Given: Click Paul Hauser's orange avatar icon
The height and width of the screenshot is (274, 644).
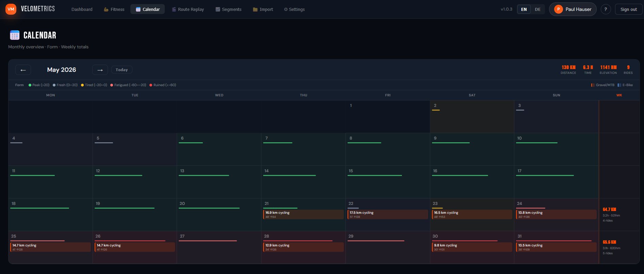Looking at the screenshot, I should click(x=558, y=9).
